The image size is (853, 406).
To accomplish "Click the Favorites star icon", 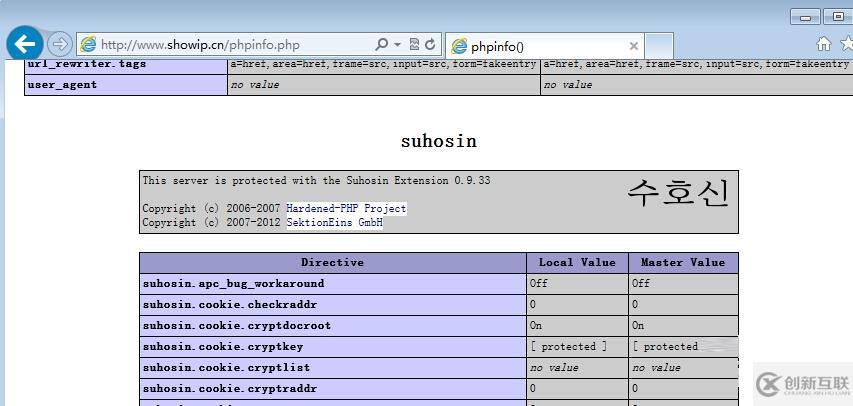I will (846, 44).
